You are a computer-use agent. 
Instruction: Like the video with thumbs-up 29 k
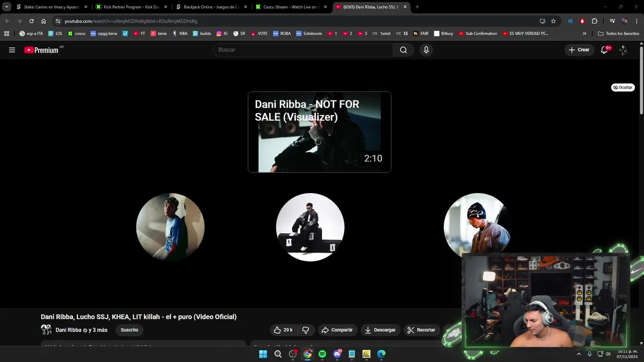click(283, 330)
